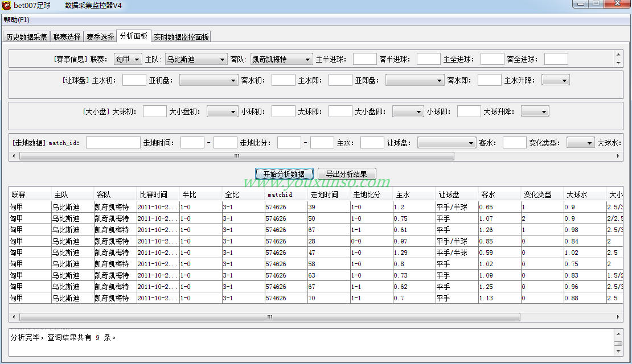Switch to the 联赛选择 tab

coord(67,37)
